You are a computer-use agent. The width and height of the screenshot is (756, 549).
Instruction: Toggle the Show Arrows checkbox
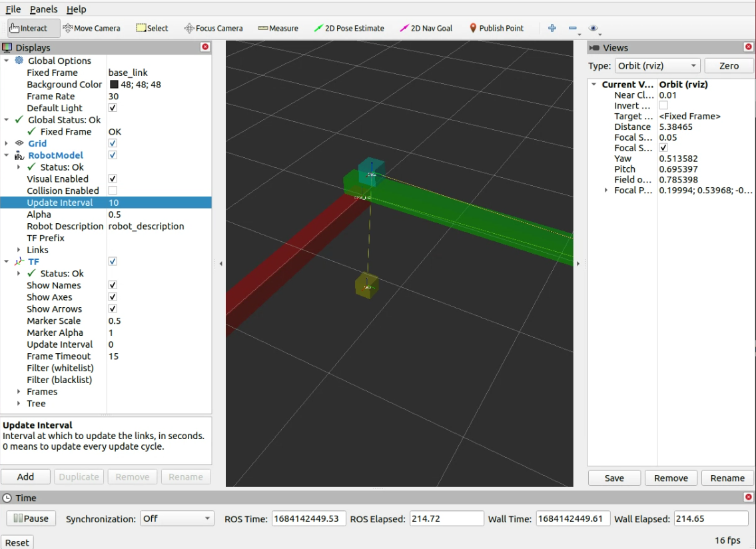pos(113,308)
